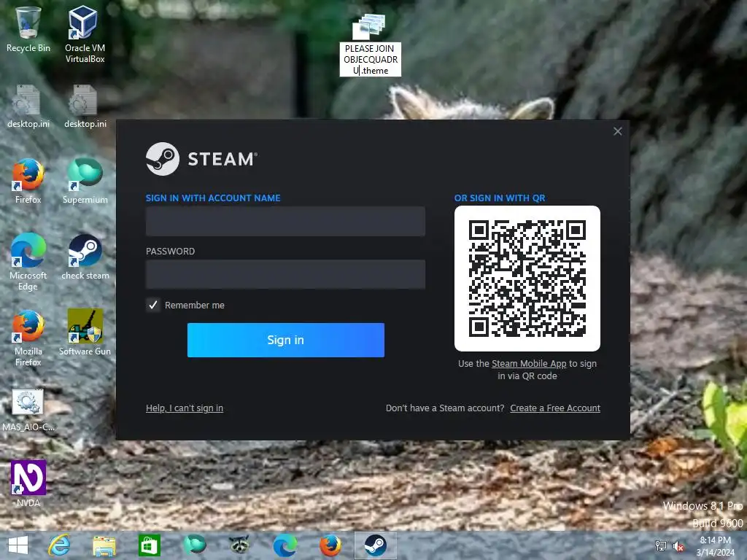Open Firefox from the taskbar
The height and width of the screenshot is (560, 747).
point(330,545)
